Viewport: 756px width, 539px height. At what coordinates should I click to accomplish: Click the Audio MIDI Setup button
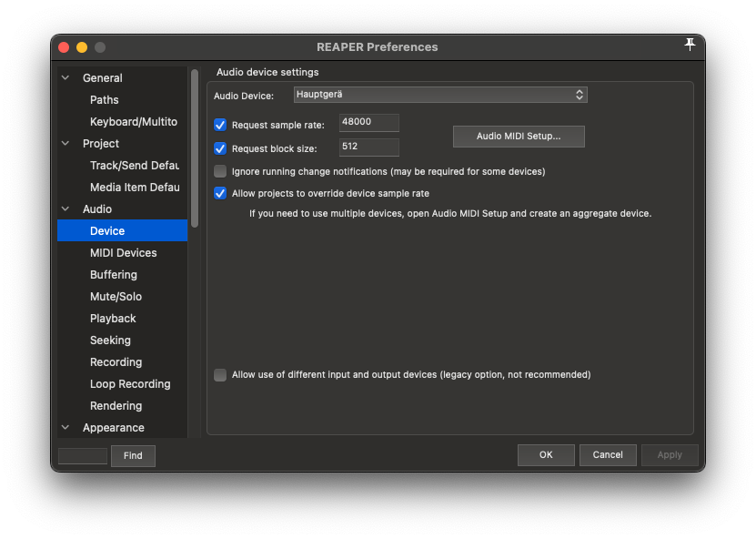pos(519,137)
